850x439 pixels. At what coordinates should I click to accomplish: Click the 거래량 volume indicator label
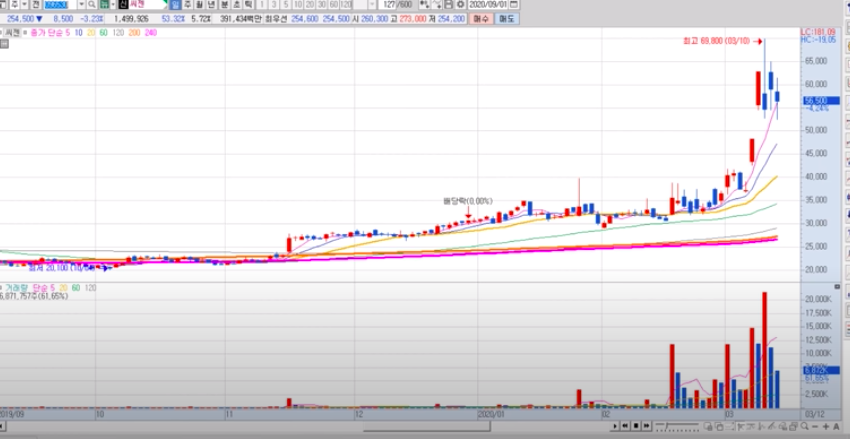coord(16,288)
